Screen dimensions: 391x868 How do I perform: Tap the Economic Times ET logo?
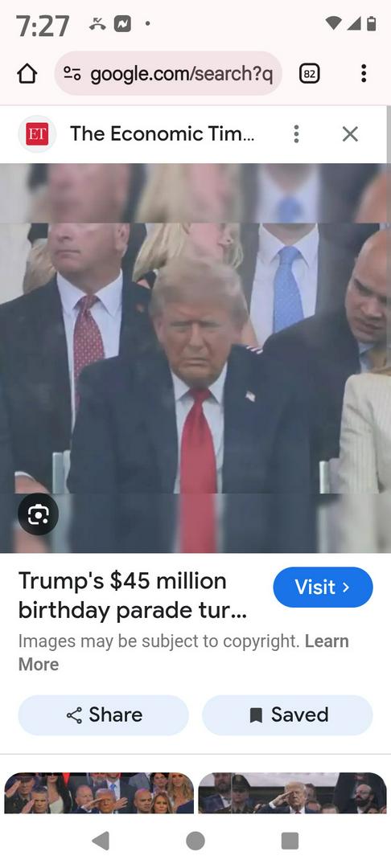pyautogui.click(x=37, y=134)
